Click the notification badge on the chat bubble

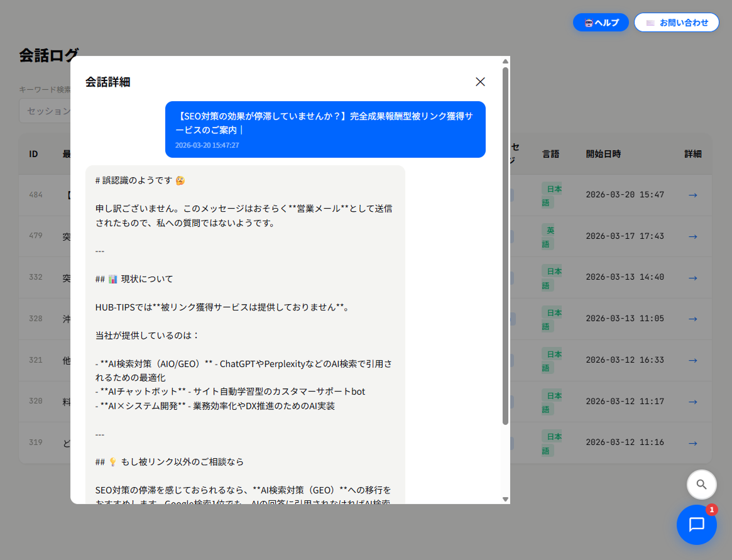point(713,510)
